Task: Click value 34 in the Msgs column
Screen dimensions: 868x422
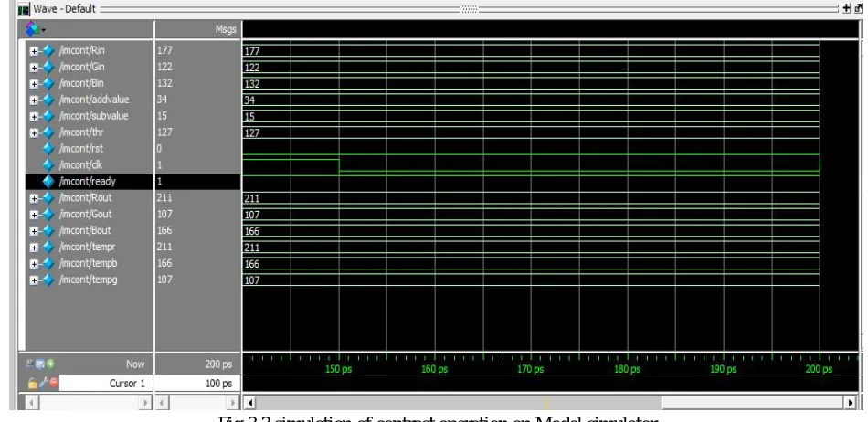Action: (x=162, y=100)
